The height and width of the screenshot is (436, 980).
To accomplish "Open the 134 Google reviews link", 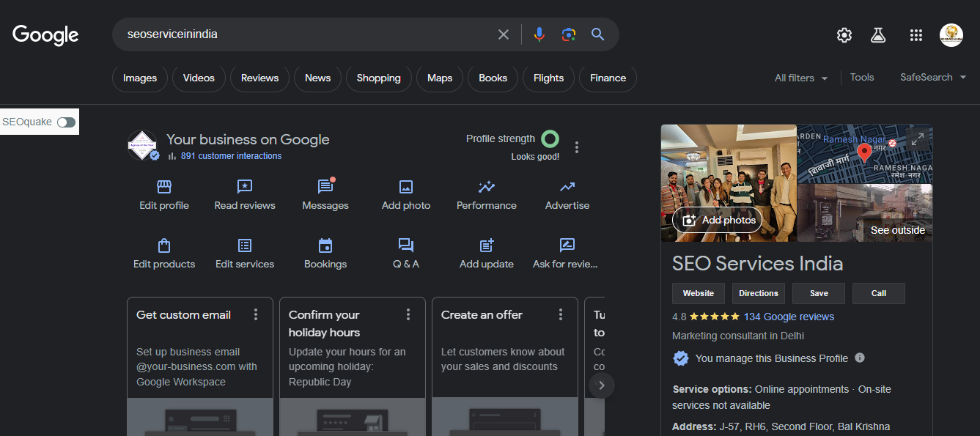I will click(789, 317).
